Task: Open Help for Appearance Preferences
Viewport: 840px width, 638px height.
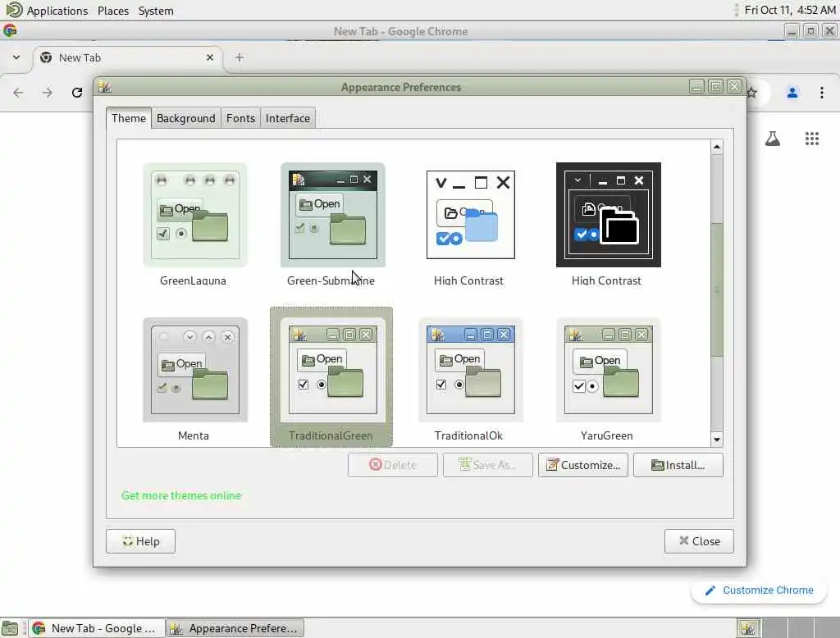Action: tap(140, 541)
